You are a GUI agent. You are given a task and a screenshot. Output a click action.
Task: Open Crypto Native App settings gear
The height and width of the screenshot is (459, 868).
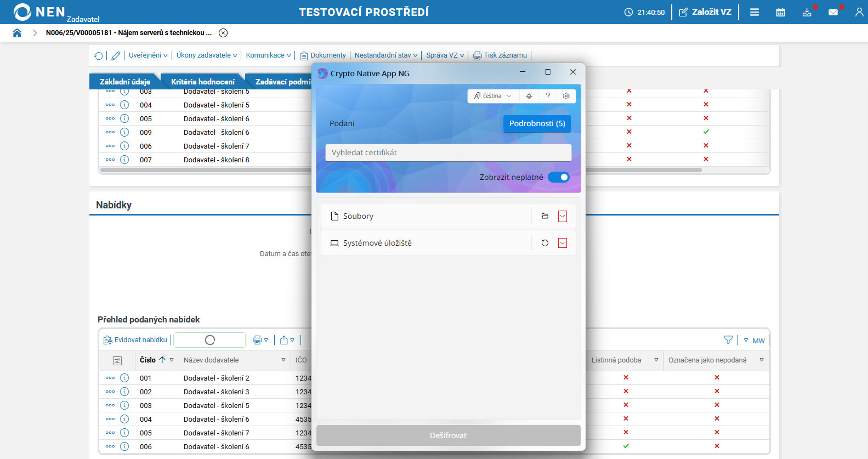(566, 96)
